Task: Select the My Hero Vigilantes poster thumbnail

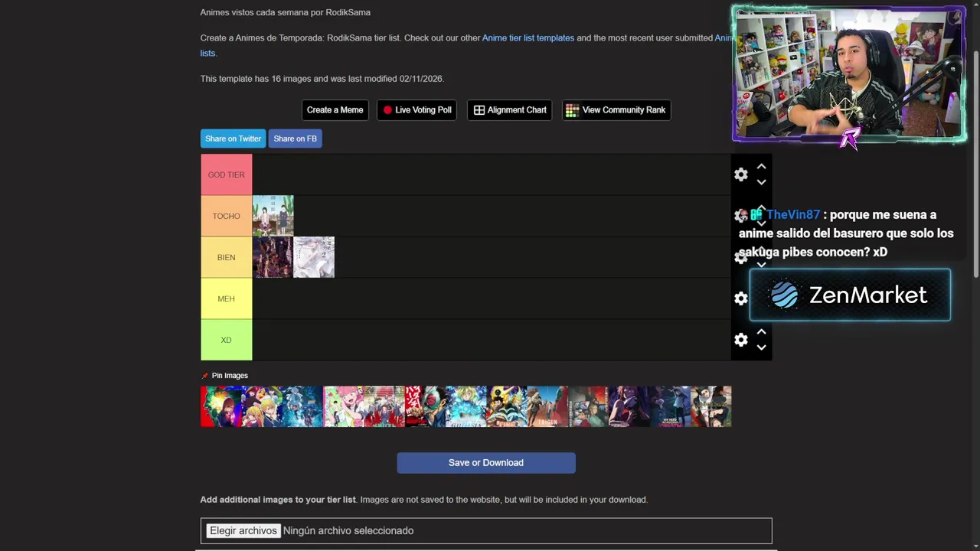Action: [x=670, y=406]
